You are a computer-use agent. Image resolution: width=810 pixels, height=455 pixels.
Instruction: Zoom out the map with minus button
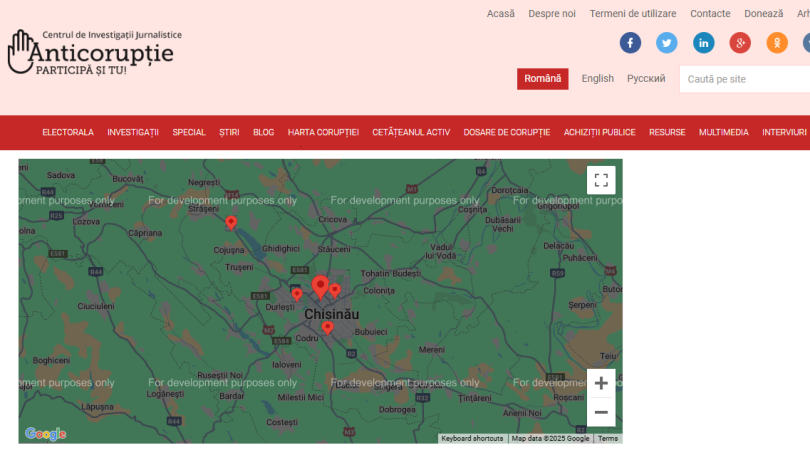pos(601,412)
